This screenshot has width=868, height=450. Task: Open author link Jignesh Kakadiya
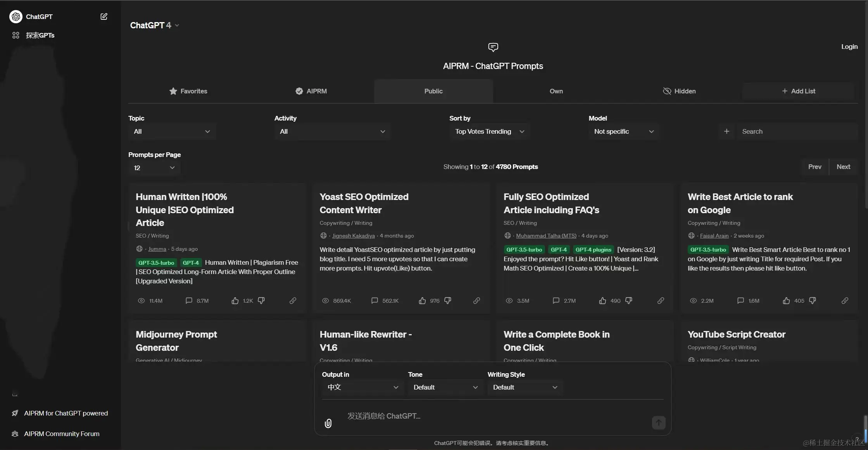(x=353, y=236)
